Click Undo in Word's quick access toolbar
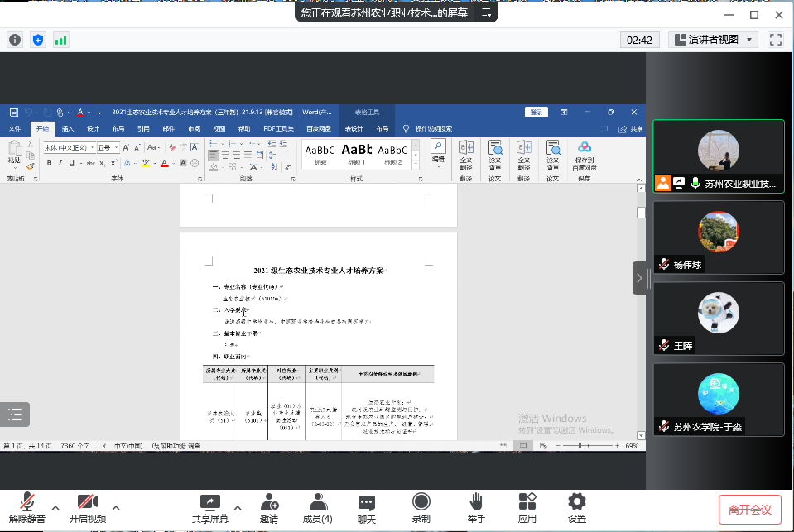 (x=29, y=113)
